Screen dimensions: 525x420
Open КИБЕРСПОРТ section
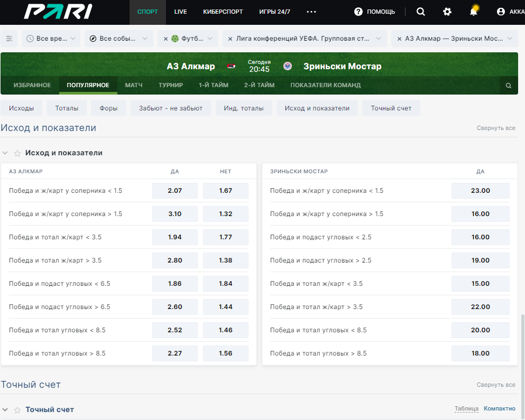click(x=223, y=12)
